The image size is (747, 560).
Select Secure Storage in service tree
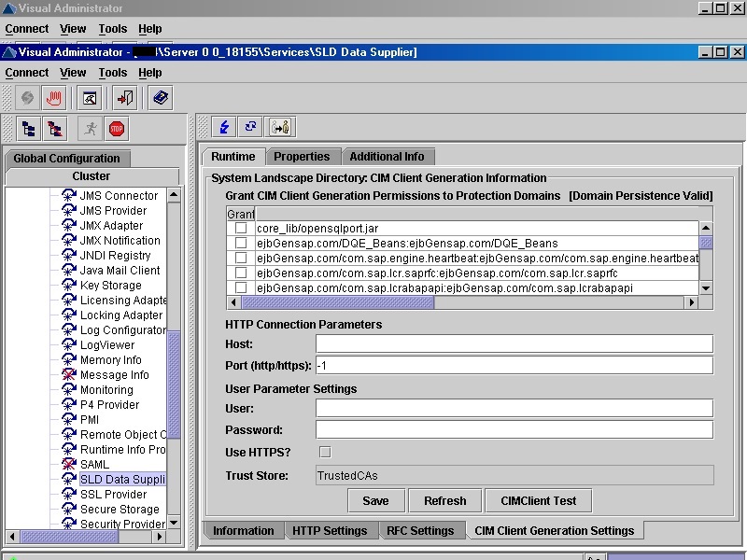pyautogui.click(x=120, y=509)
